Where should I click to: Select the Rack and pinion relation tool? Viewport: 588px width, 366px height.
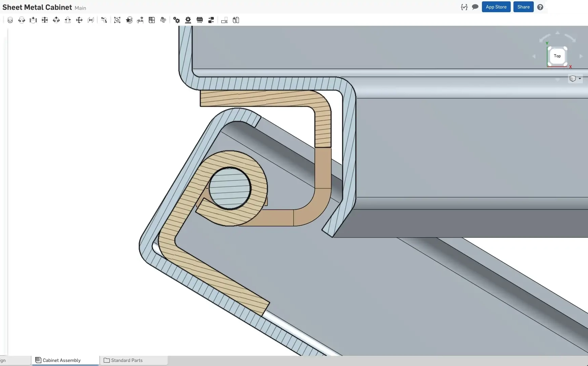click(188, 20)
